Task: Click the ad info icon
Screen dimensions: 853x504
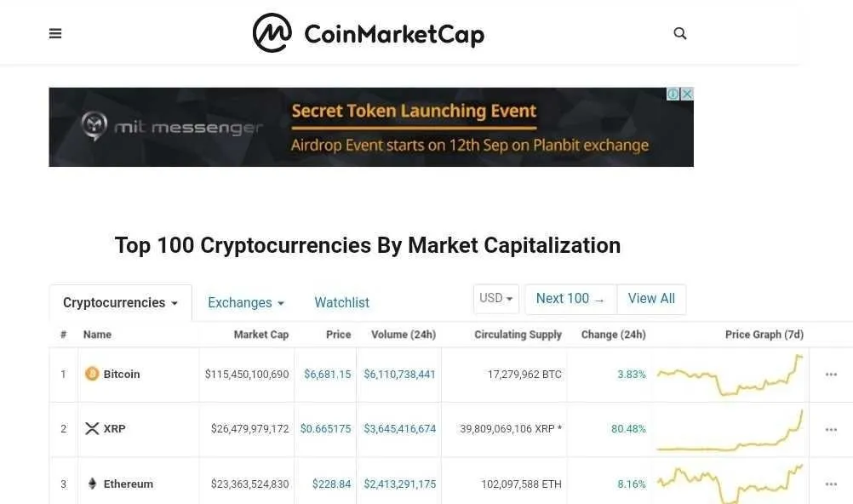Action: (x=673, y=94)
